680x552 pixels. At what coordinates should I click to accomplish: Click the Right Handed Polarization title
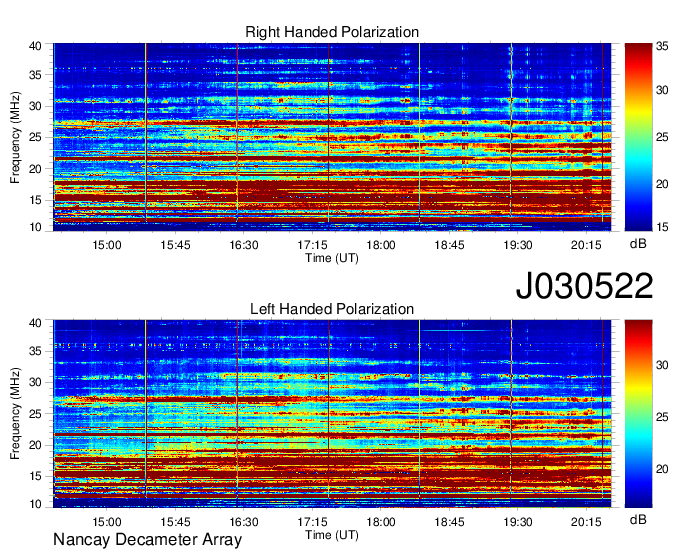tap(332, 32)
